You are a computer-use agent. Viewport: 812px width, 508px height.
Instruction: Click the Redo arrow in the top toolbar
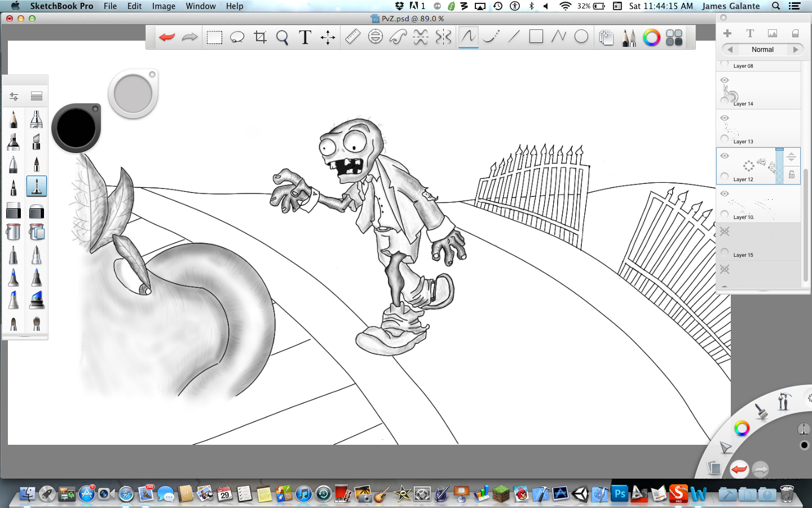(190, 37)
